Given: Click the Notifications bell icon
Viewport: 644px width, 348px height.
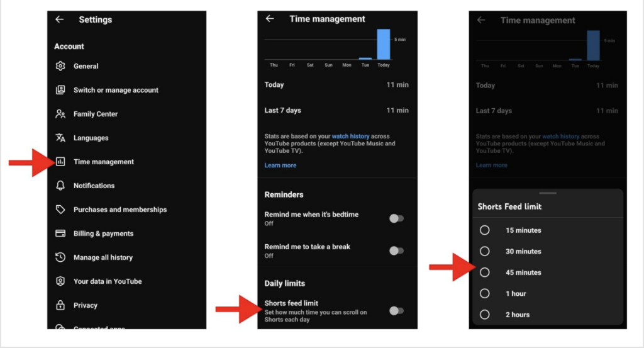Looking at the screenshot, I should tap(60, 186).
